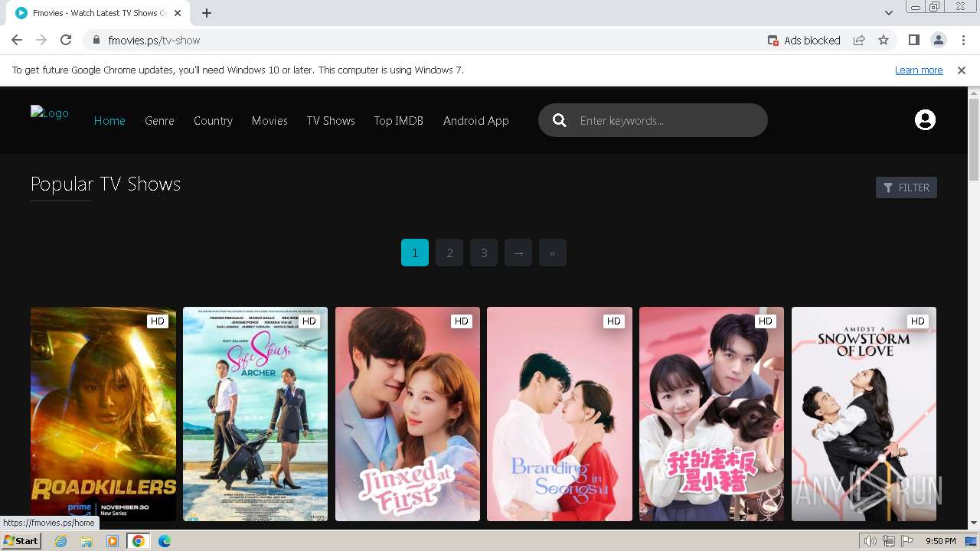Open the Branding in Seongsu poster

click(560, 414)
